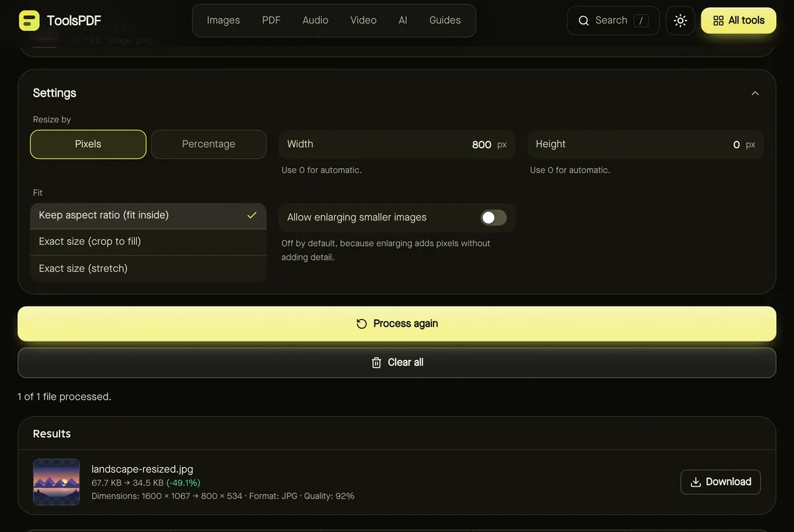Screen dimensions: 794x532
Task: Click the Height input field
Action: pos(646,144)
